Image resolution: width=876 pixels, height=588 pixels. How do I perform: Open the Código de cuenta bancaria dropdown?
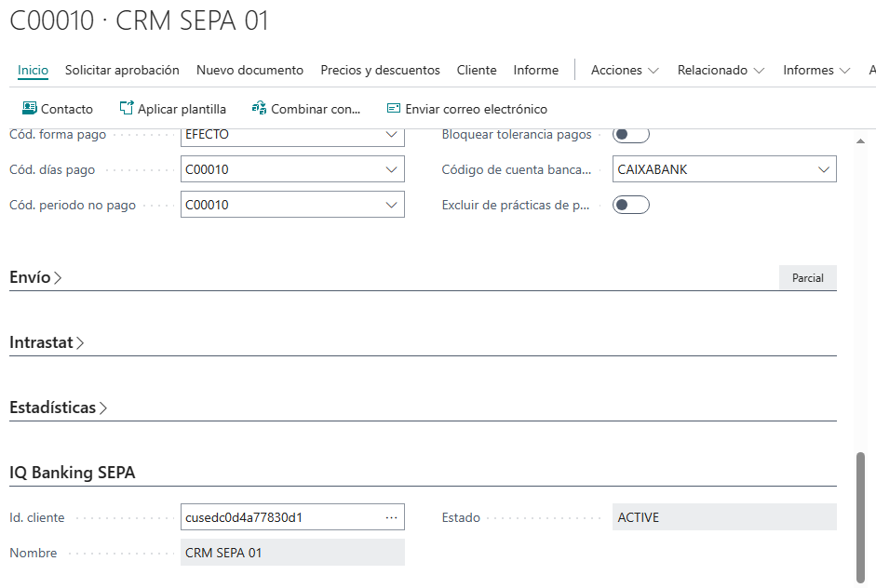point(823,170)
